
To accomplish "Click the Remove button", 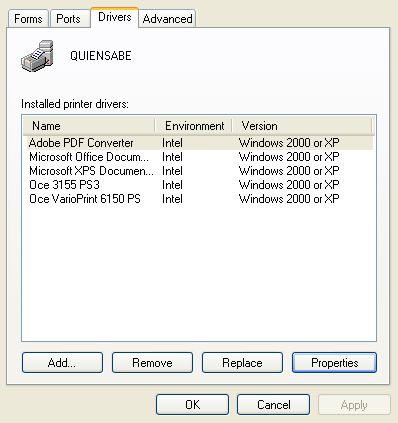I will [152, 362].
